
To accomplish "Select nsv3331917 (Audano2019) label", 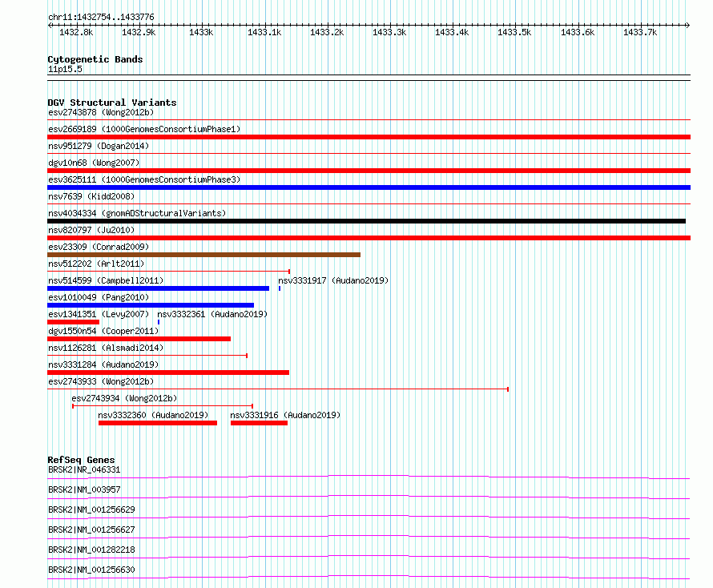I will pyautogui.click(x=333, y=280).
